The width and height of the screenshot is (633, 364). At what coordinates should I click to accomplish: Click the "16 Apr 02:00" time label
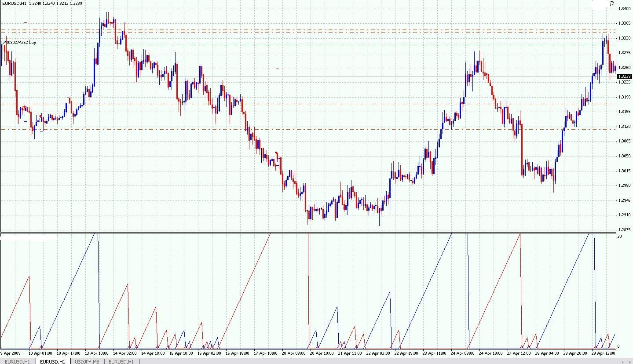209,353
